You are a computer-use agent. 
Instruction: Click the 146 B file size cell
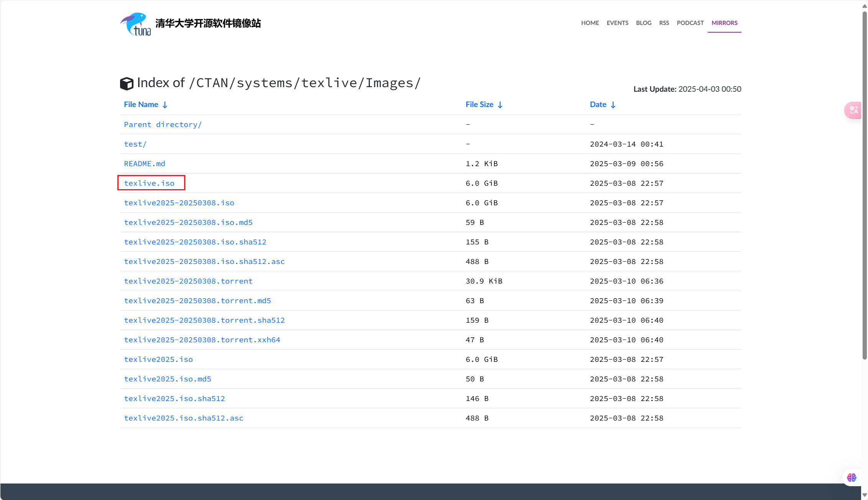click(x=477, y=398)
